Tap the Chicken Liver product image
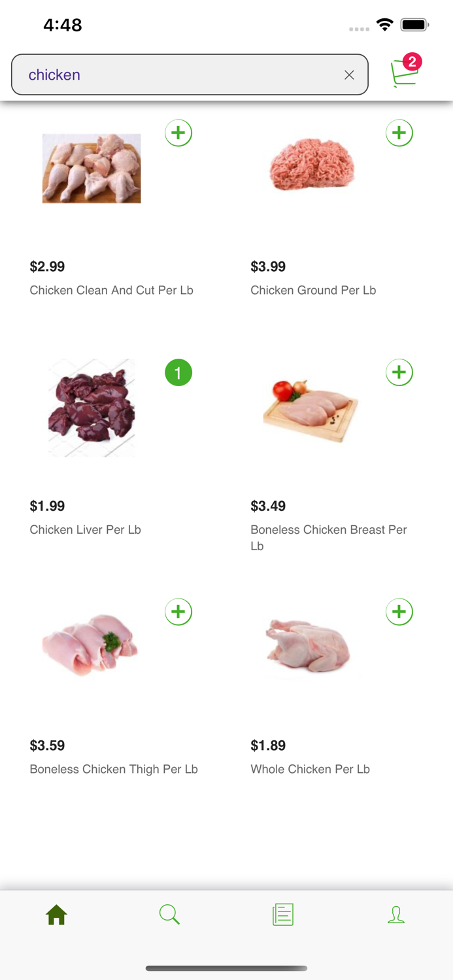Viewport: 453px width, 980px height. tap(91, 408)
